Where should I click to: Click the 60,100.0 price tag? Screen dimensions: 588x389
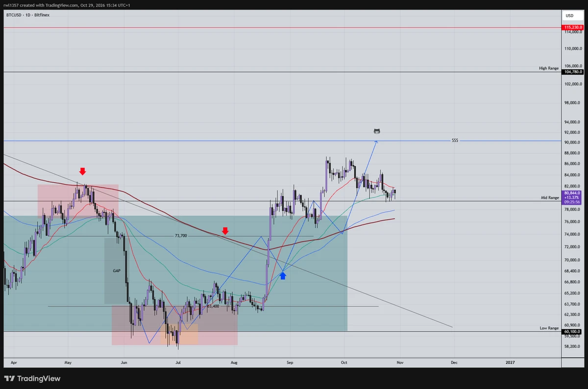(573, 331)
